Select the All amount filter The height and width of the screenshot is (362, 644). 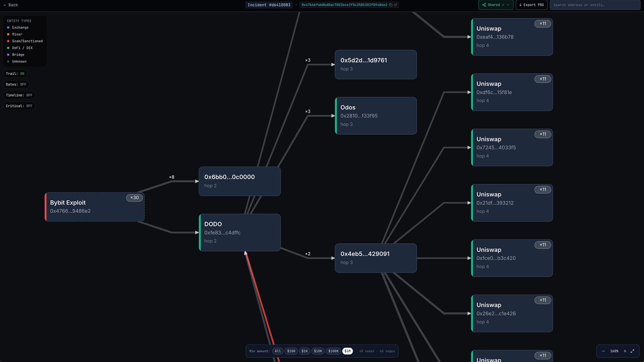tap(277, 351)
